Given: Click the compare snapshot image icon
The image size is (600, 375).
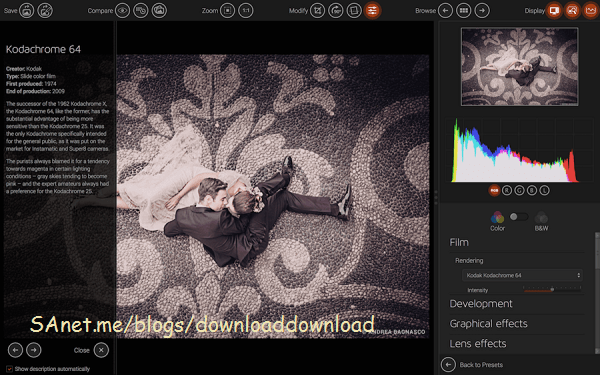Looking at the screenshot, I should click(x=159, y=10).
